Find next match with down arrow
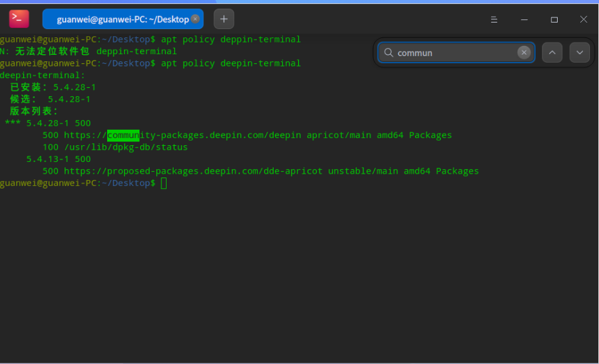This screenshot has width=599, height=364. pyautogui.click(x=580, y=53)
